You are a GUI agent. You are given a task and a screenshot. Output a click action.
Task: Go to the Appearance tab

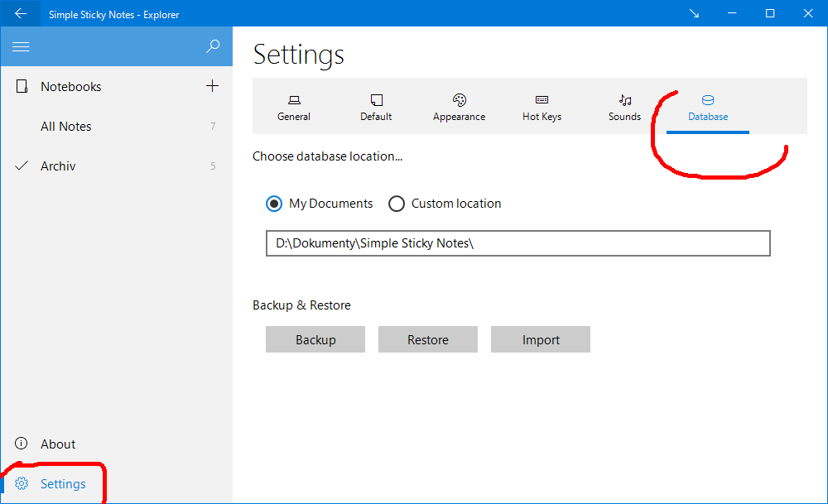459,108
